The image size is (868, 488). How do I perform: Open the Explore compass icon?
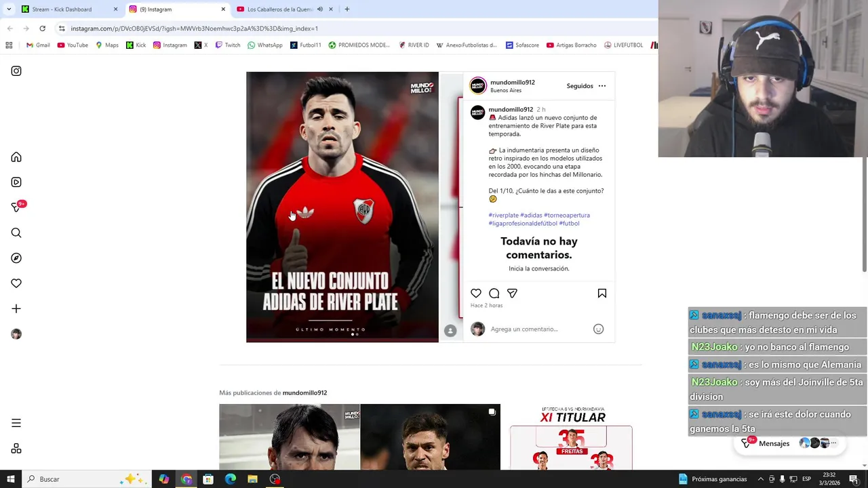(16, 258)
